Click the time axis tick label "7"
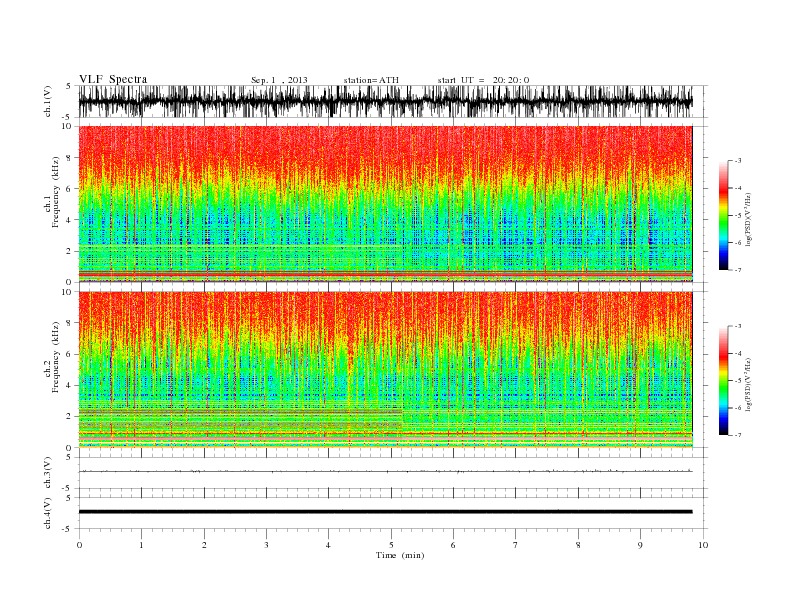The image size is (792, 612). 516,545
